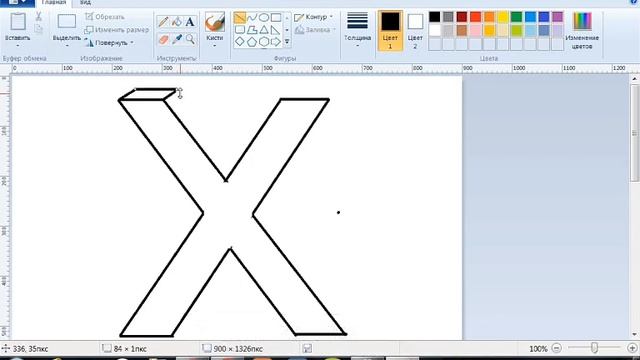
Task: Click the vertical scrollbar thumb
Action: [x=634, y=133]
